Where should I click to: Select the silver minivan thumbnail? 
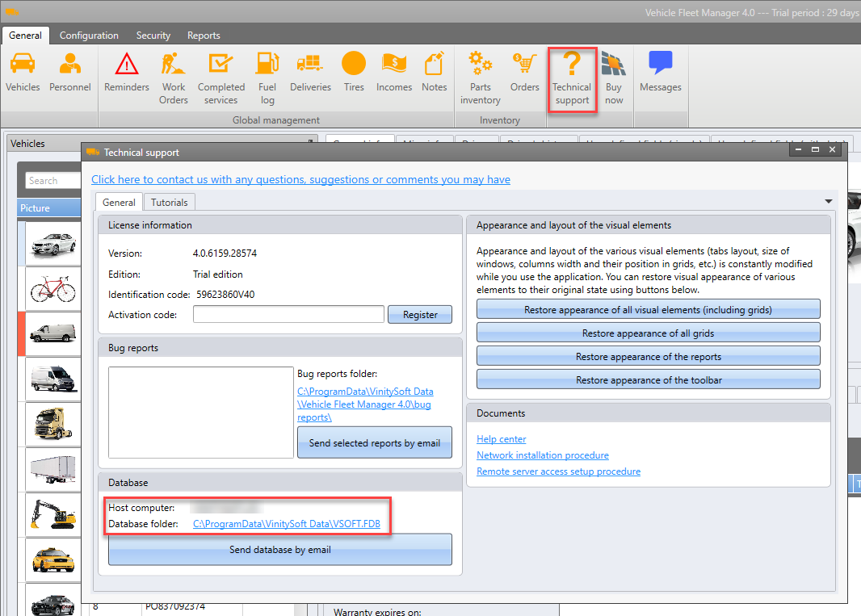[52, 379]
